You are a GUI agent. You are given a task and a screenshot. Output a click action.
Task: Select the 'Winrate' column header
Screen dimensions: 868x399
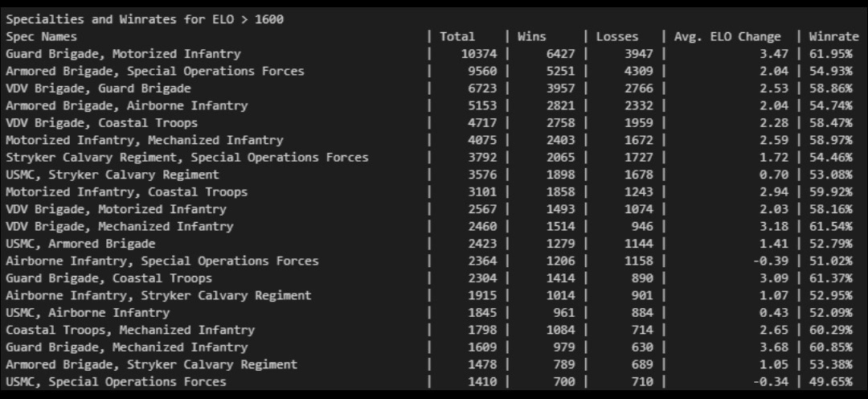coord(833,36)
